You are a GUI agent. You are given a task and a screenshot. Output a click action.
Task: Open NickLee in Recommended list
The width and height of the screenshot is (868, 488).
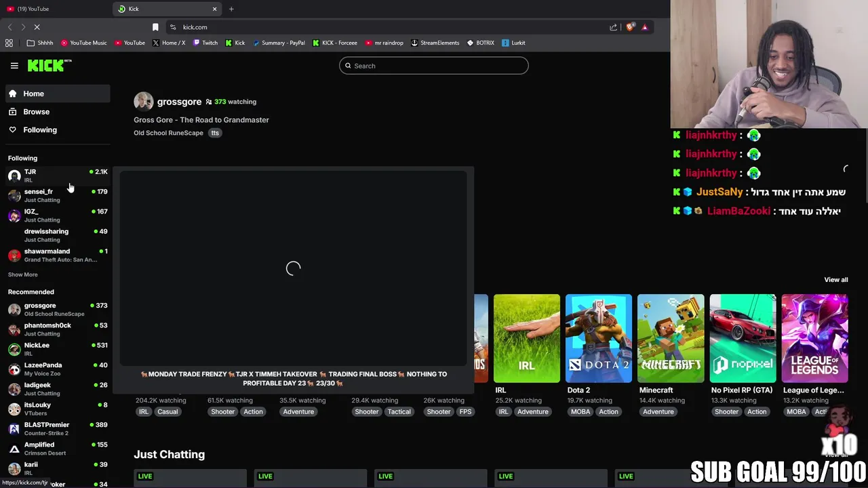[x=57, y=349]
